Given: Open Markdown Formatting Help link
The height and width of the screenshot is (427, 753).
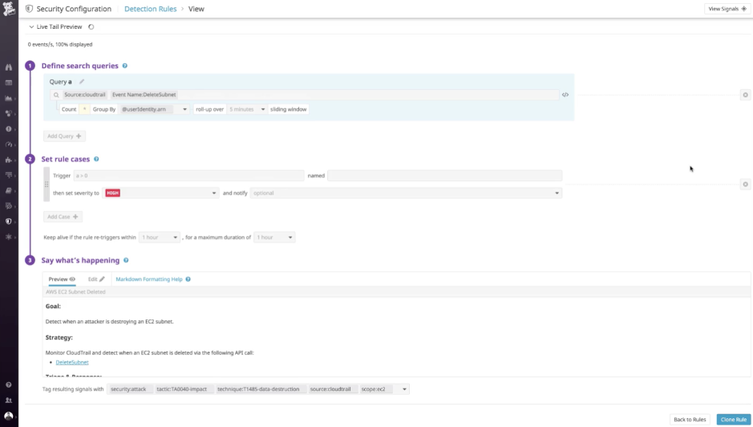Looking at the screenshot, I should 149,279.
